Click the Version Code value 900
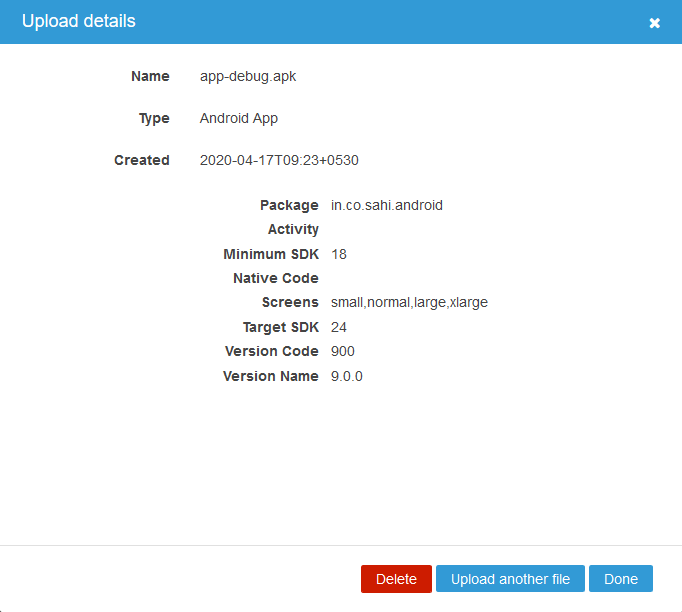682x612 pixels. tap(343, 351)
